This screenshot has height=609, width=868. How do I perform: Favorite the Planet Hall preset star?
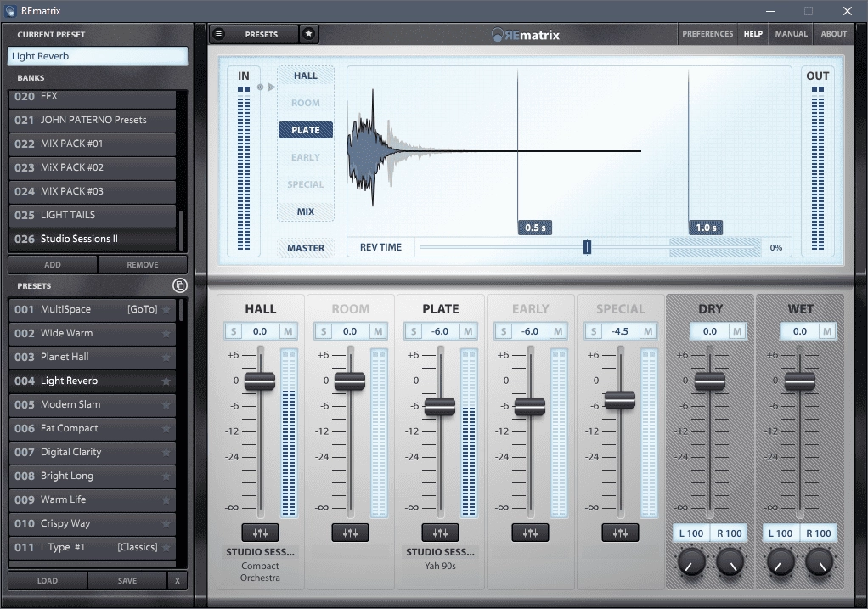point(166,357)
